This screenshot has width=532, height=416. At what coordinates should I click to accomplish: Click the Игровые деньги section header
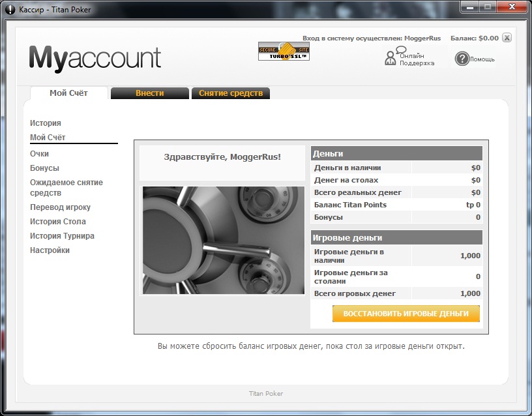(x=396, y=237)
